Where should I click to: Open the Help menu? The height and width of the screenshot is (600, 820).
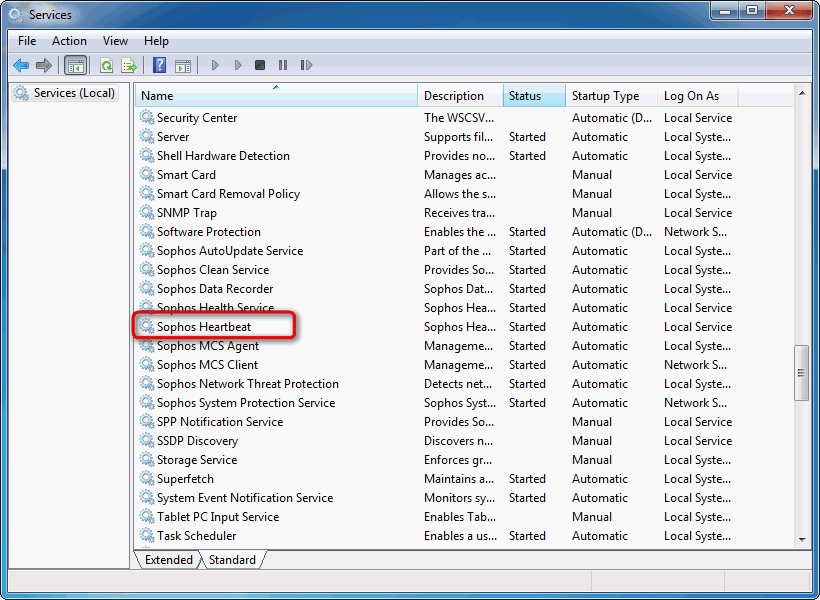[156, 41]
